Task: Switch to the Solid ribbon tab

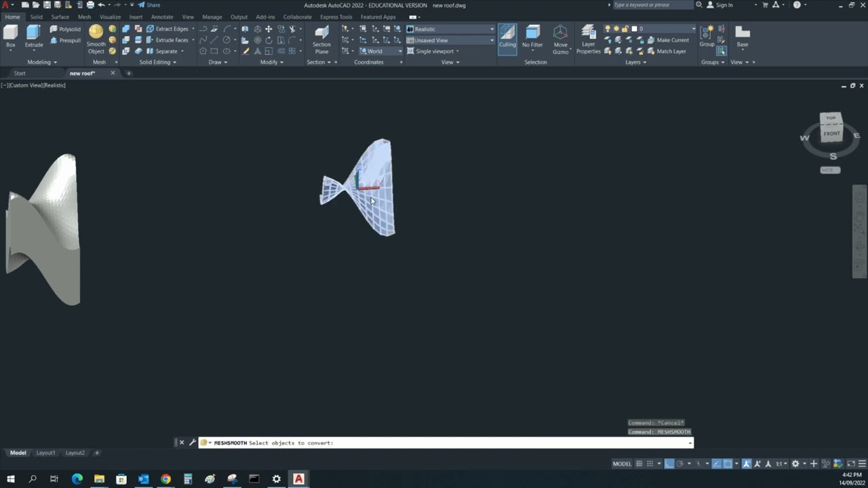Action: click(x=36, y=17)
